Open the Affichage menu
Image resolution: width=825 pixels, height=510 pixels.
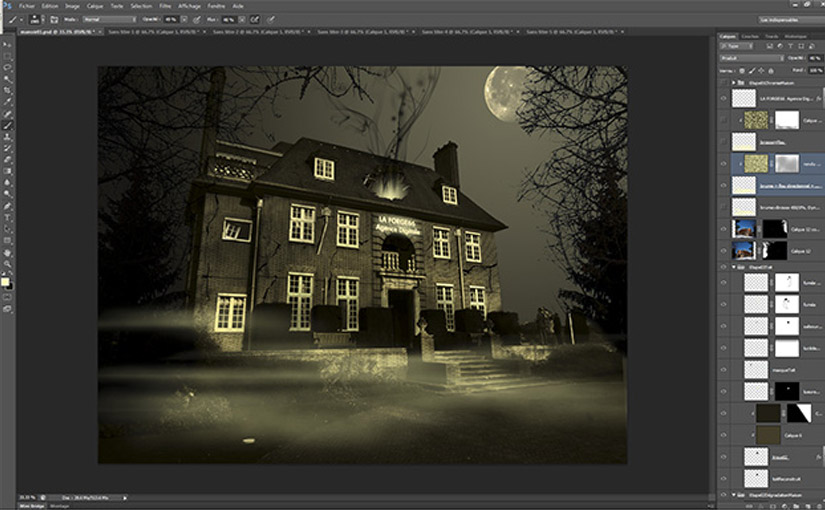point(189,6)
